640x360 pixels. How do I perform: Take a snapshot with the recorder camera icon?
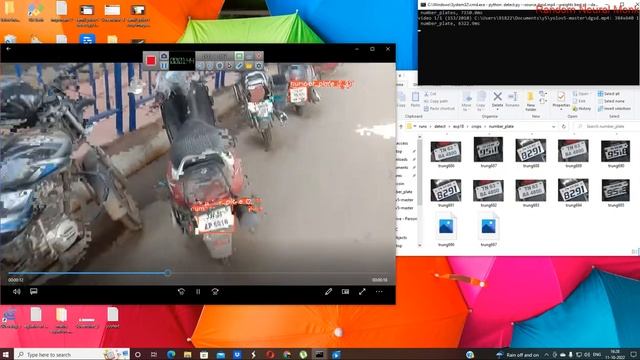tap(164, 56)
